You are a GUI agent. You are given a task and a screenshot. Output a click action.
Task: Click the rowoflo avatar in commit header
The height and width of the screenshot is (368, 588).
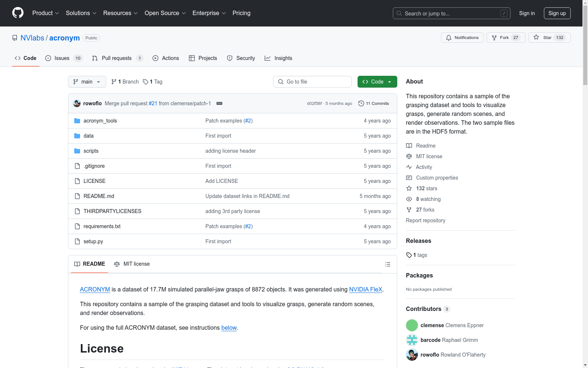77,103
